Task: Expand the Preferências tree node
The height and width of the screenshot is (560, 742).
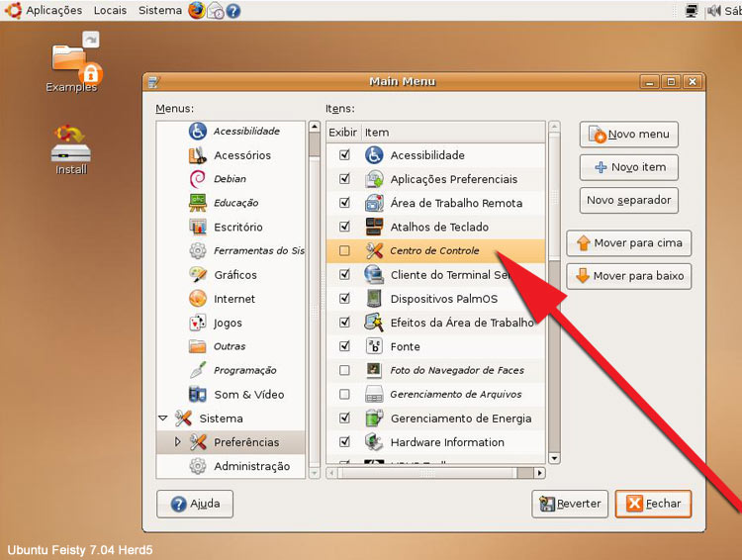Action: [177, 441]
